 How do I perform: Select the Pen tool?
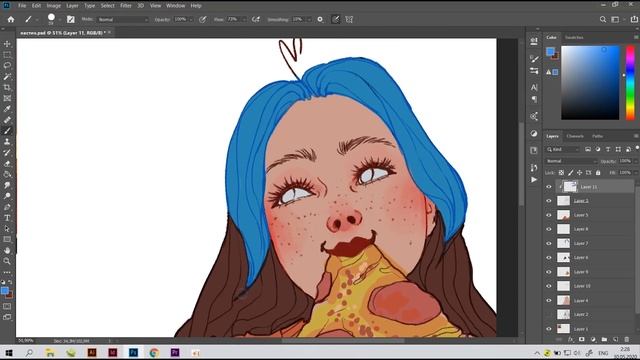coord(7,207)
